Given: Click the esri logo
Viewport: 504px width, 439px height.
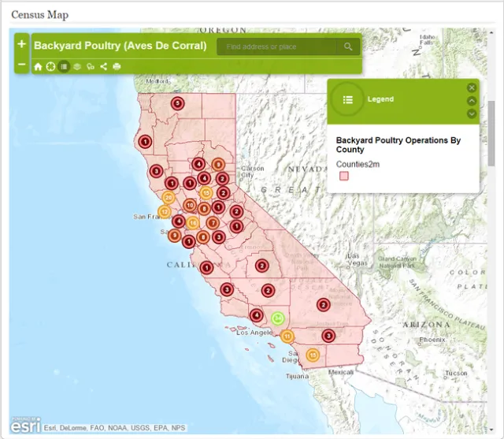Looking at the screenshot, I should point(26,425).
